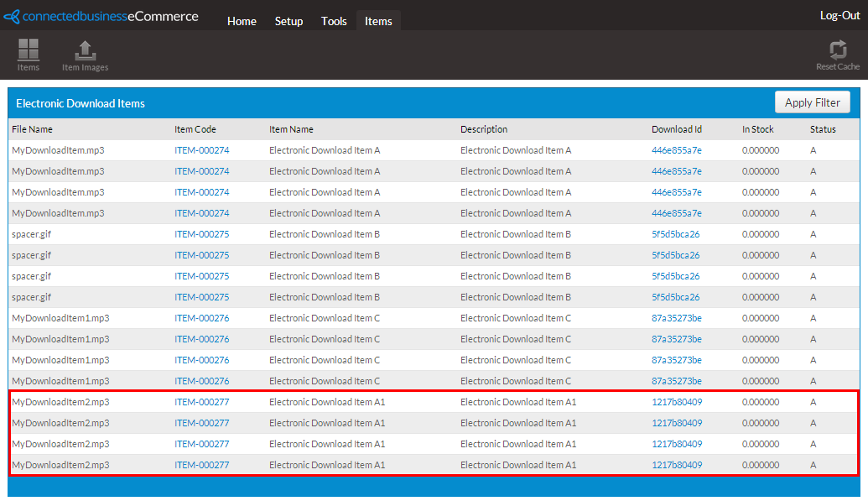
Task: Click the Item Name column header
Action: coord(291,129)
